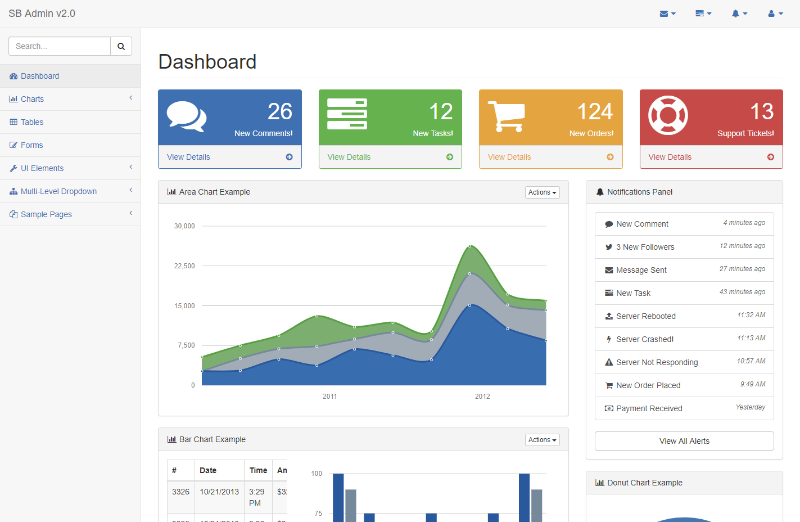Viewport: 800px width, 522px height.
Task: Open the tasks list dropdown in navbar
Action: pyautogui.click(x=703, y=14)
